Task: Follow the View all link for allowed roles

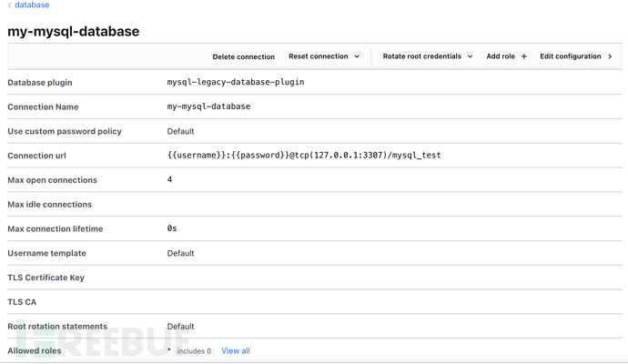Action: coord(236,350)
